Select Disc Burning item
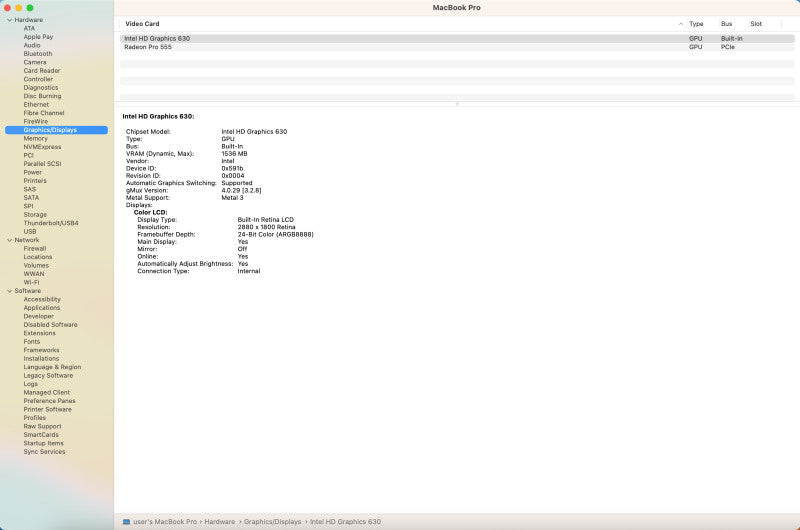 (42, 96)
